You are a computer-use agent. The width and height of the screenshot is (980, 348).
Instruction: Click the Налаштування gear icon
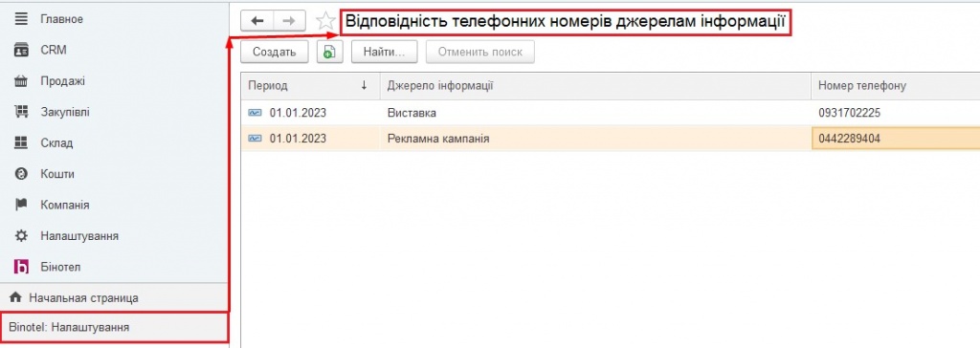21,236
